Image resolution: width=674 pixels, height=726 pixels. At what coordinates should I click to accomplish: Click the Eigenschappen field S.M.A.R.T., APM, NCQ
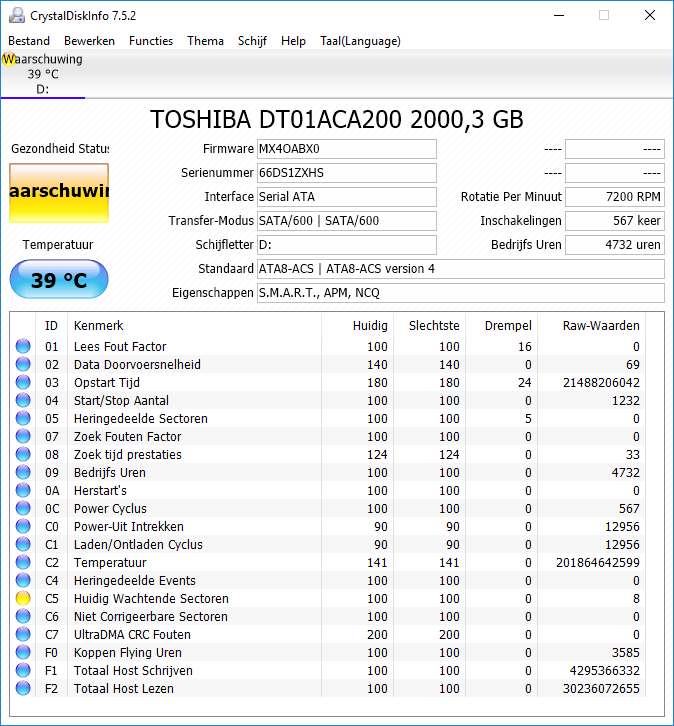(461, 293)
